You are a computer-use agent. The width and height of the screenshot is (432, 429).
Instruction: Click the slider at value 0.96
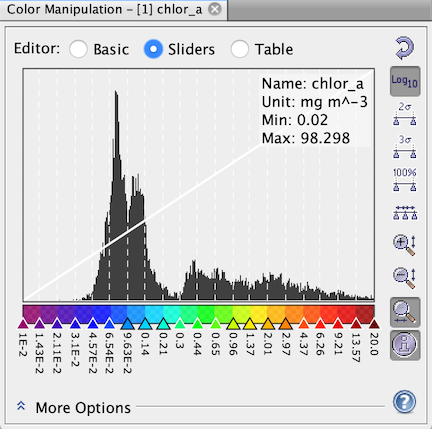coord(233,324)
